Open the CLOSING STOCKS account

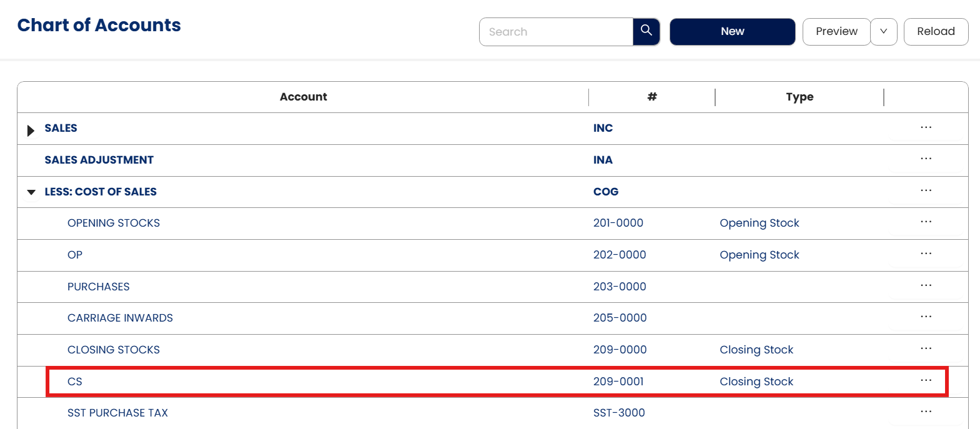114,350
